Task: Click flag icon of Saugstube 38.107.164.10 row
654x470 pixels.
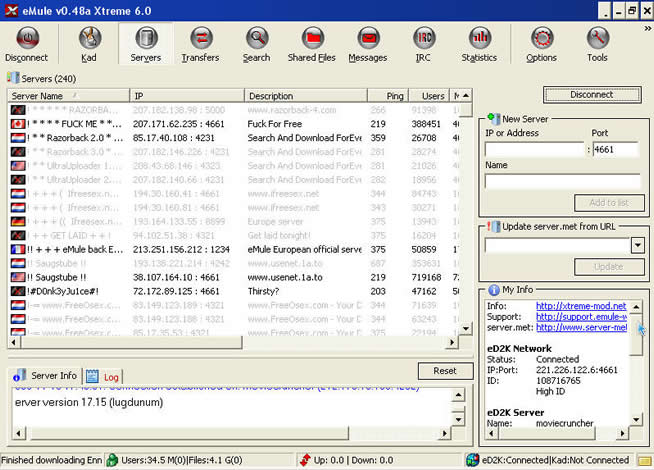Action: click(18, 277)
